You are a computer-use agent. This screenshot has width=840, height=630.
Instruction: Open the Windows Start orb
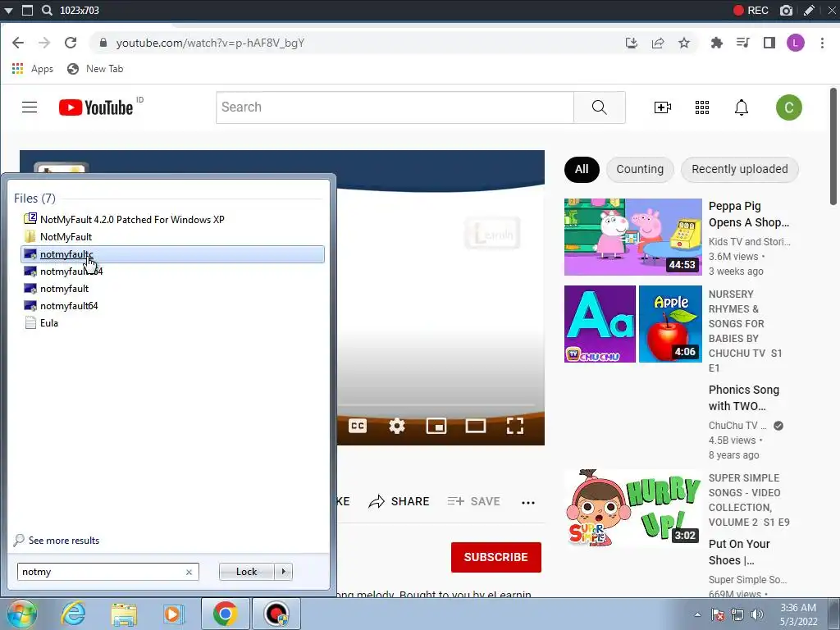pos(21,614)
